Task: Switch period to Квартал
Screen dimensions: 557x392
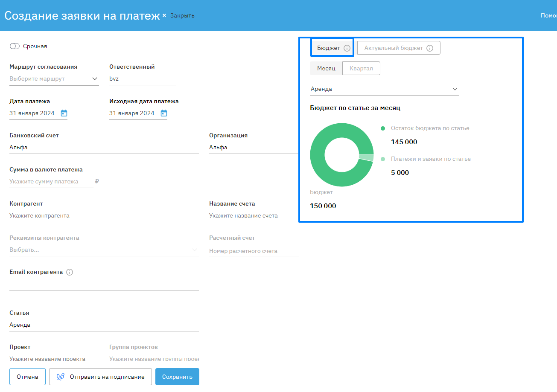Action: point(361,68)
